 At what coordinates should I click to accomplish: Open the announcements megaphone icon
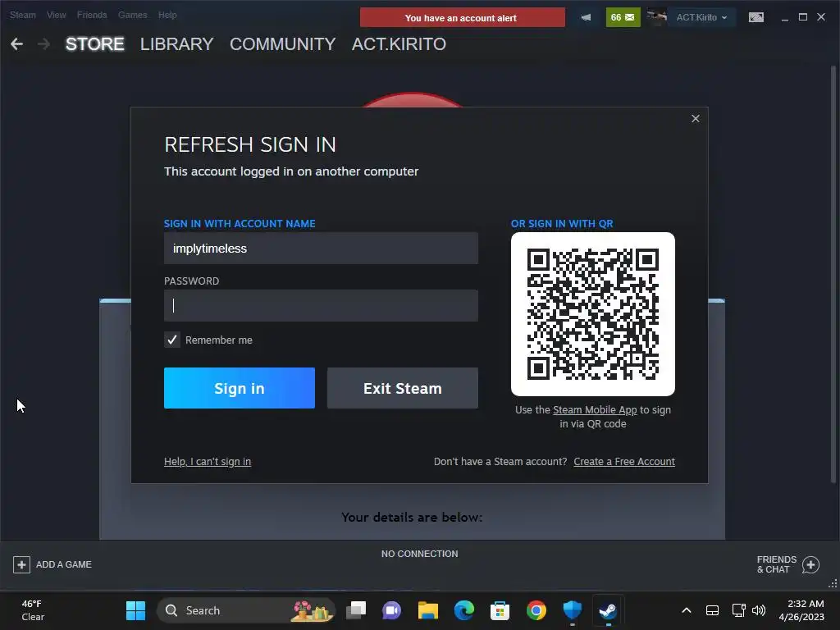tap(586, 17)
